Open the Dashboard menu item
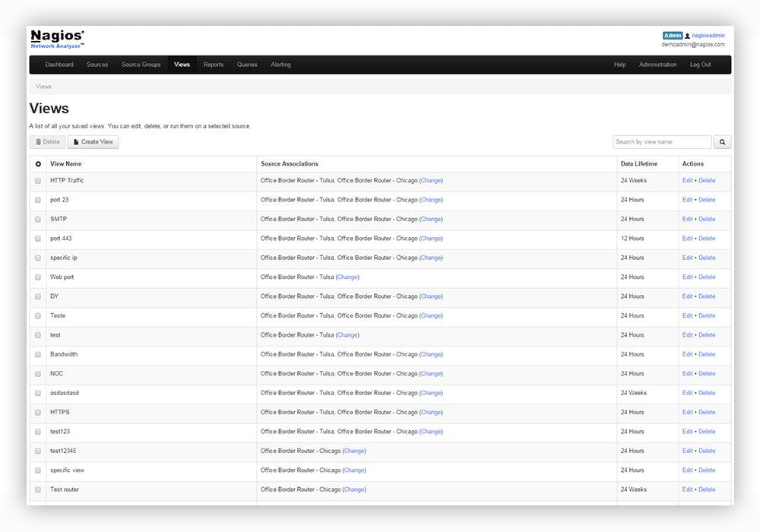 59,64
